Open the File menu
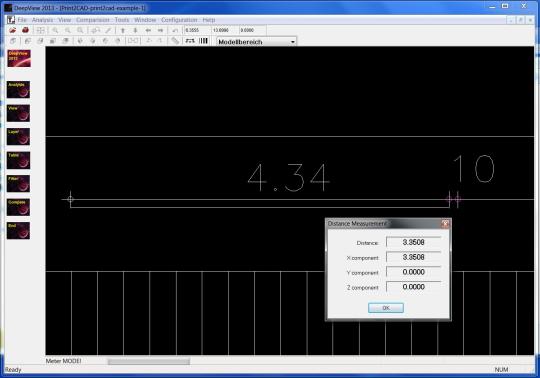This screenshot has width=540, height=378. pyautogui.click(x=22, y=20)
